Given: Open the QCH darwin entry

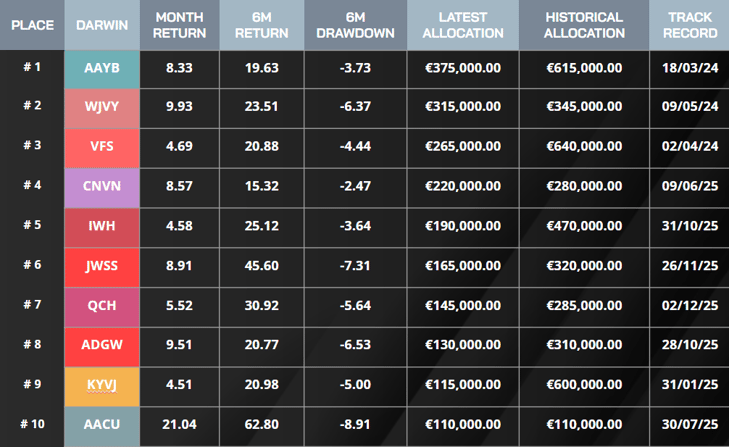Looking at the screenshot, I should [102, 307].
